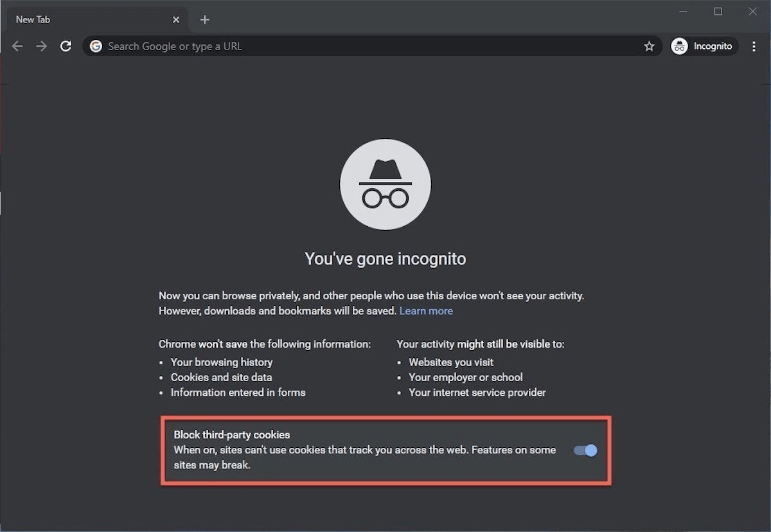Open the three-dot Chrome menu
Image resolution: width=771 pixels, height=532 pixels.
pos(754,46)
